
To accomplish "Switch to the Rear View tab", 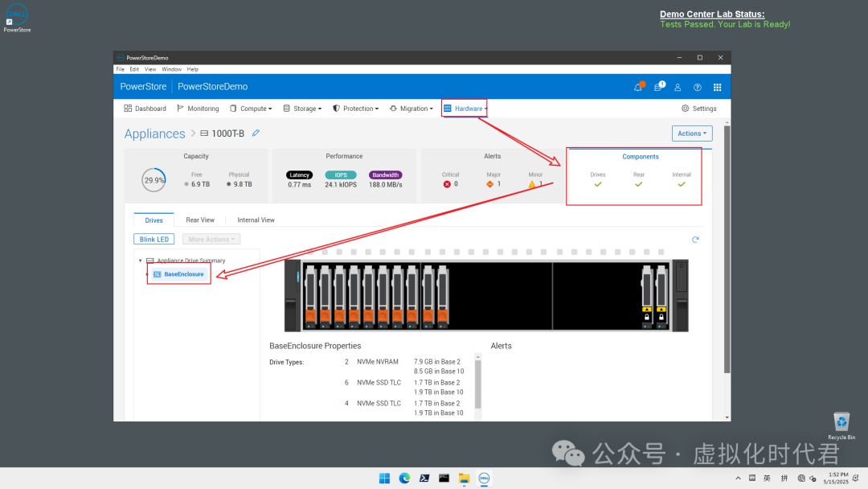I will [x=200, y=220].
